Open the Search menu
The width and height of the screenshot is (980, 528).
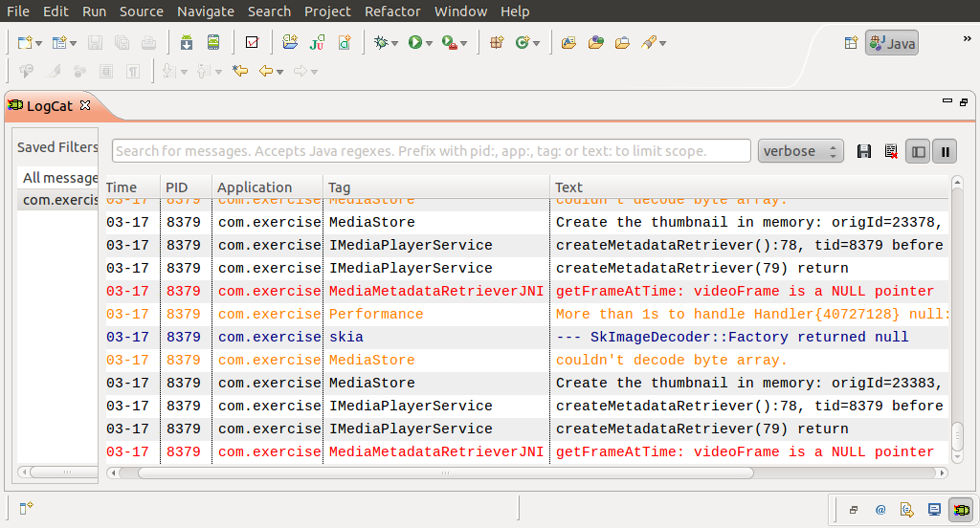(x=269, y=11)
